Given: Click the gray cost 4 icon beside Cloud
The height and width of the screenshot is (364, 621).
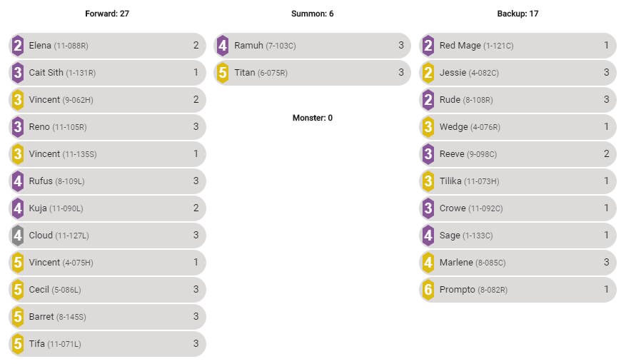Looking at the screenshot, I should click(17, 236).
